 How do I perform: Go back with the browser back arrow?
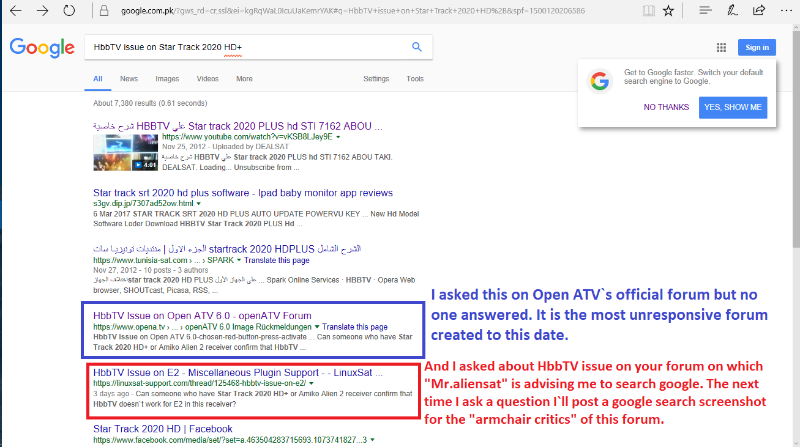point(16,10)
